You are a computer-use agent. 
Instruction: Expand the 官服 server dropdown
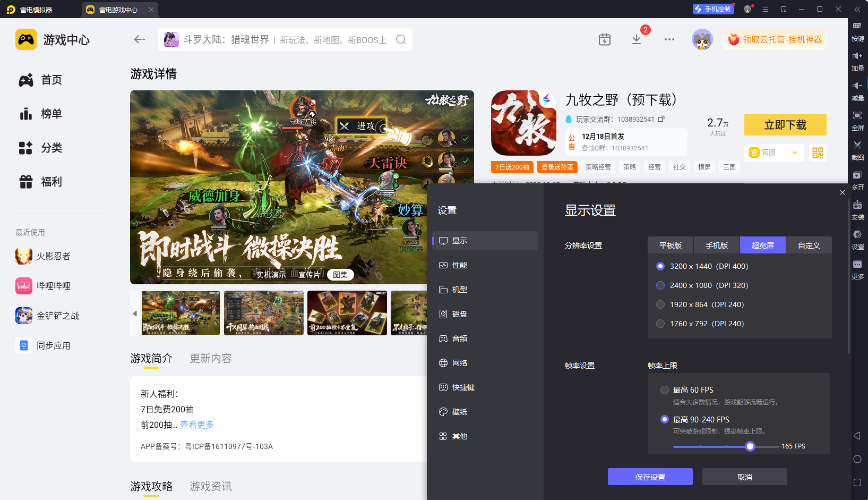click(794, 153)
